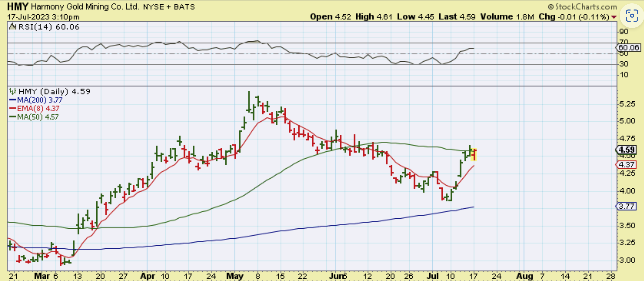Screen dimensions: 644x281
Task: Open the StockCharts.com watermark link
Action: click(582, 7)
